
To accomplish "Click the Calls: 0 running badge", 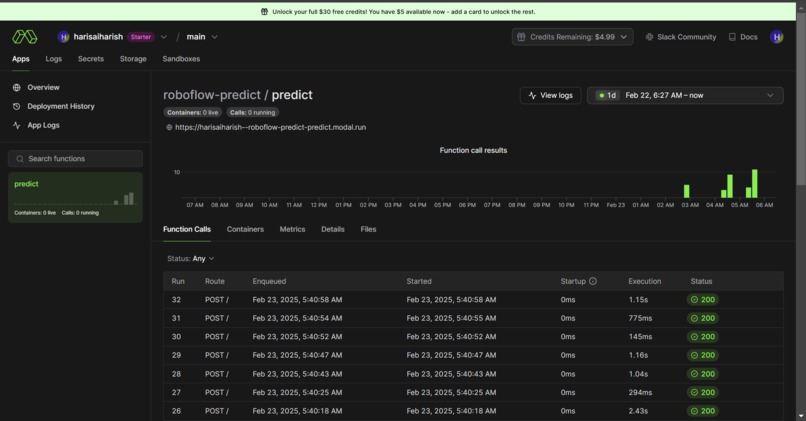I will coord(252,112).
